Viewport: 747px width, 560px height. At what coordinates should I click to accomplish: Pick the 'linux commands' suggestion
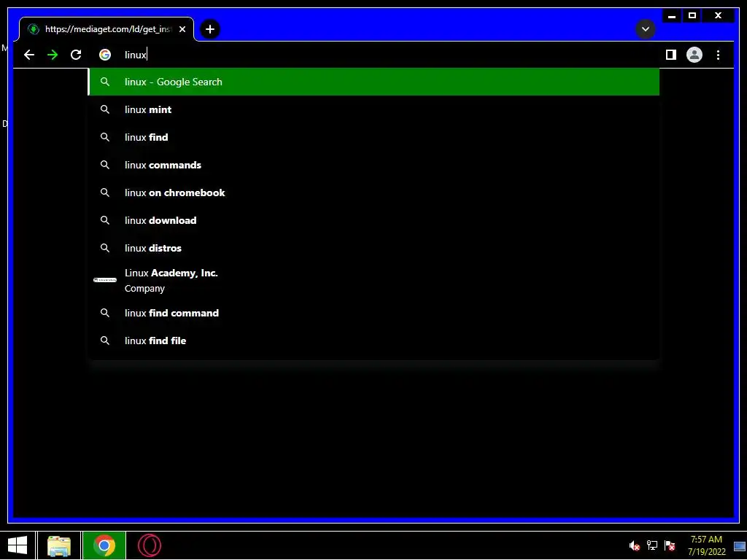click(374, 165)
